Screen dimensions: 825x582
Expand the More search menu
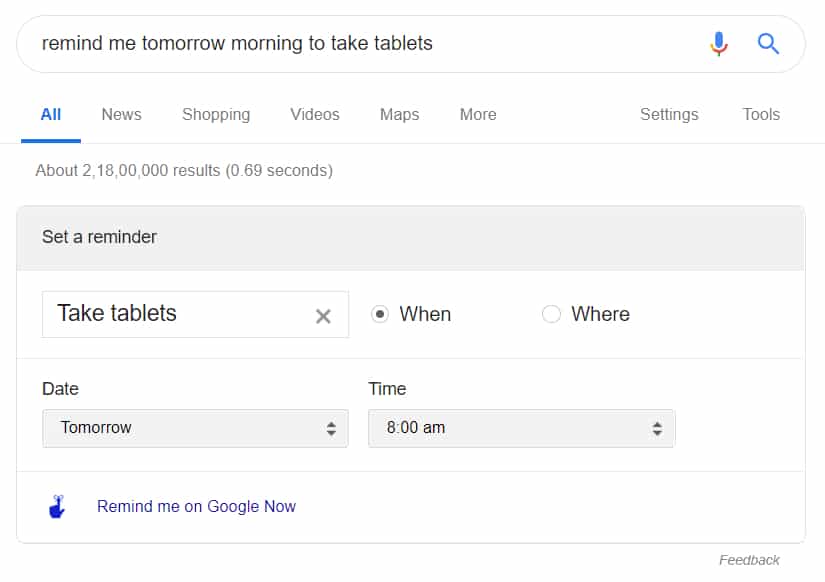[x=478, y=114]
